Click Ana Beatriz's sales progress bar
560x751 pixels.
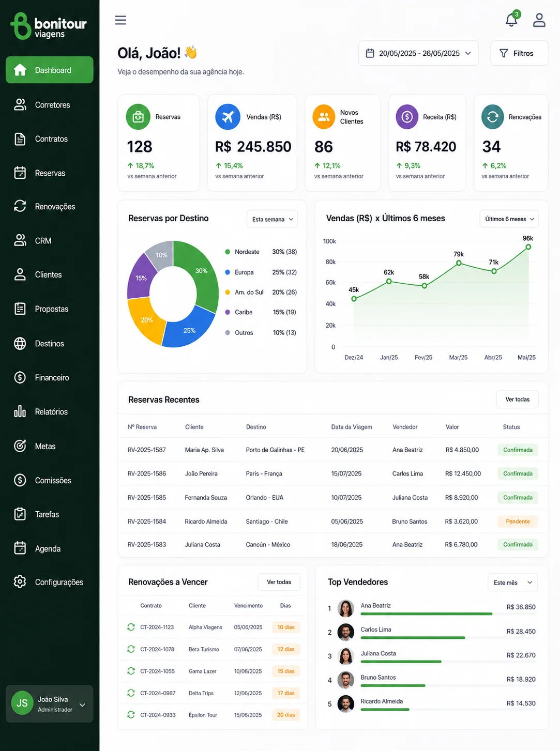pos(426,614)
